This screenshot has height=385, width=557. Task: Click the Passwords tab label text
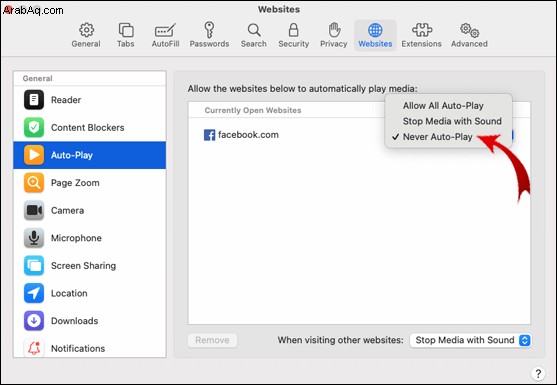pos(209,44)
